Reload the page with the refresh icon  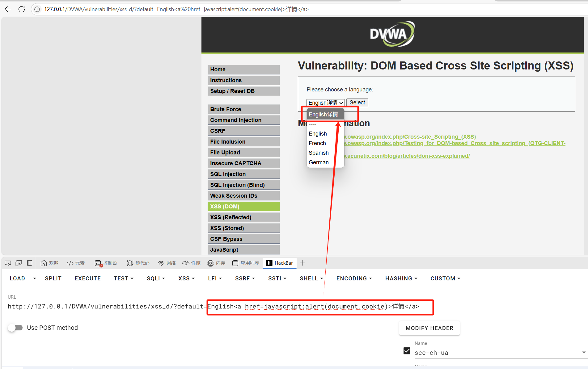tap(22, 9)
